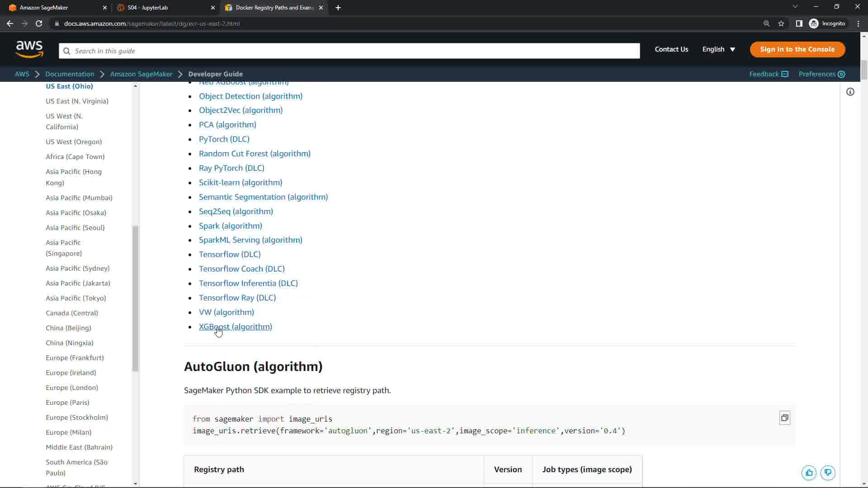Click Sign In to the Console button
868x488 pixels.
(x=797, y=49)
